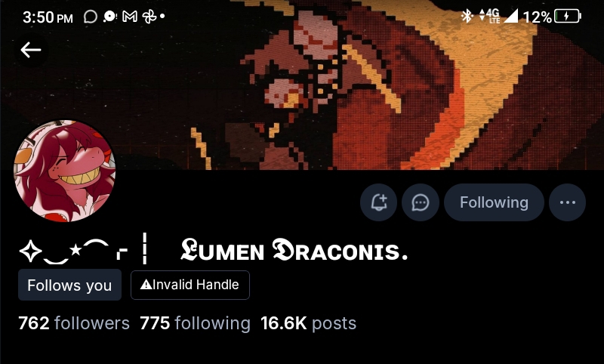Open the 762 followers list
The height and width of the screenshot is (364, 604).
coord(74,323)
